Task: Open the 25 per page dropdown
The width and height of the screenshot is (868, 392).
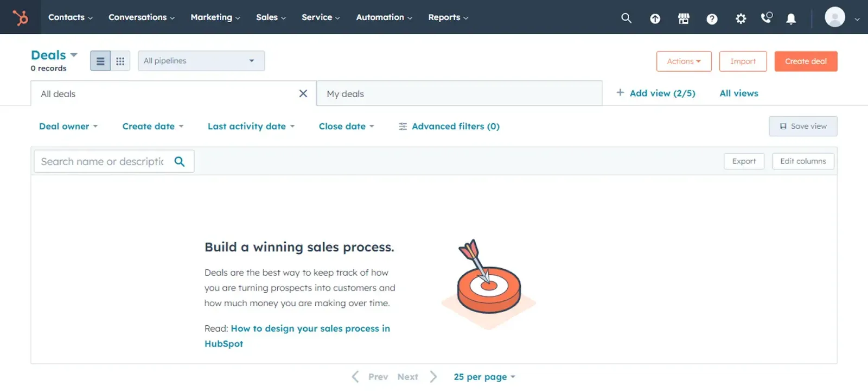Action: 484,377
